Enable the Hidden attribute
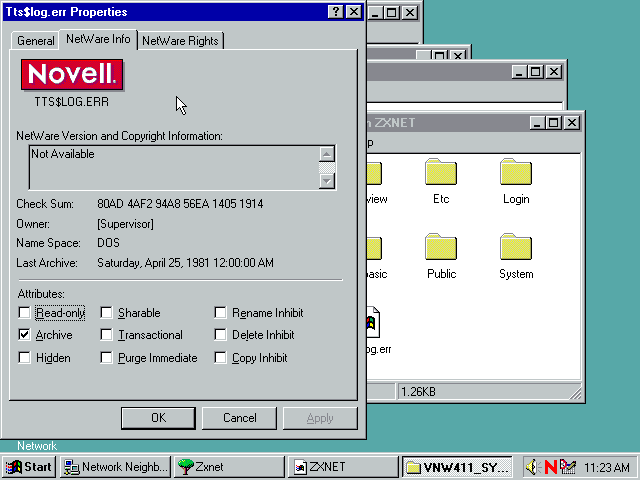Image resolution: width=640 pixels, height=480 pixels. pos(24,358)
